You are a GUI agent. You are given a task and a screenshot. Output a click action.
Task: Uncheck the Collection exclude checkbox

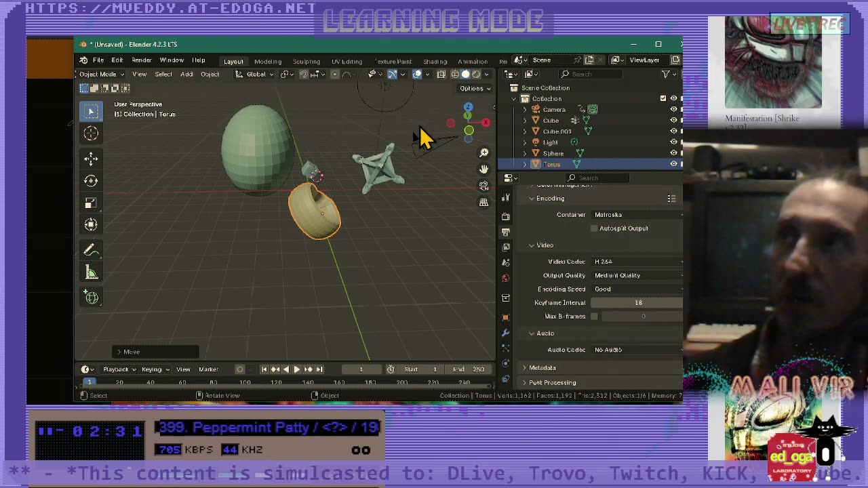[x=663, y=98]
